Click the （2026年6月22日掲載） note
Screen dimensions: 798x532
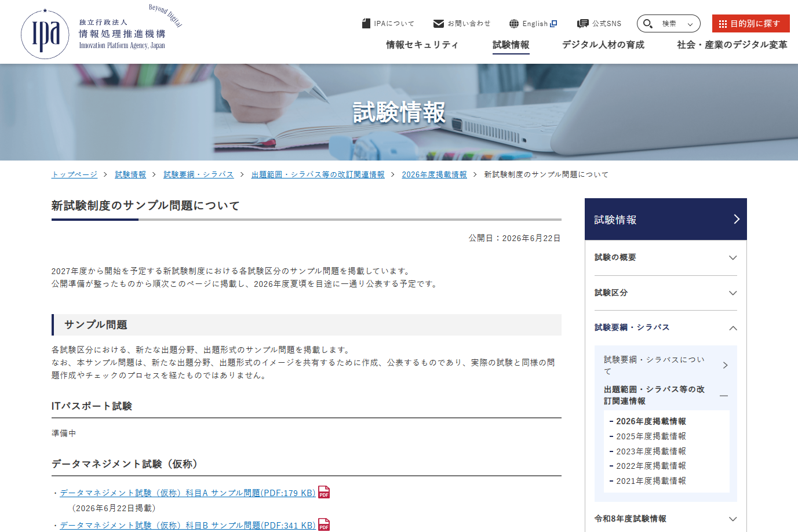tap(114, 508)
